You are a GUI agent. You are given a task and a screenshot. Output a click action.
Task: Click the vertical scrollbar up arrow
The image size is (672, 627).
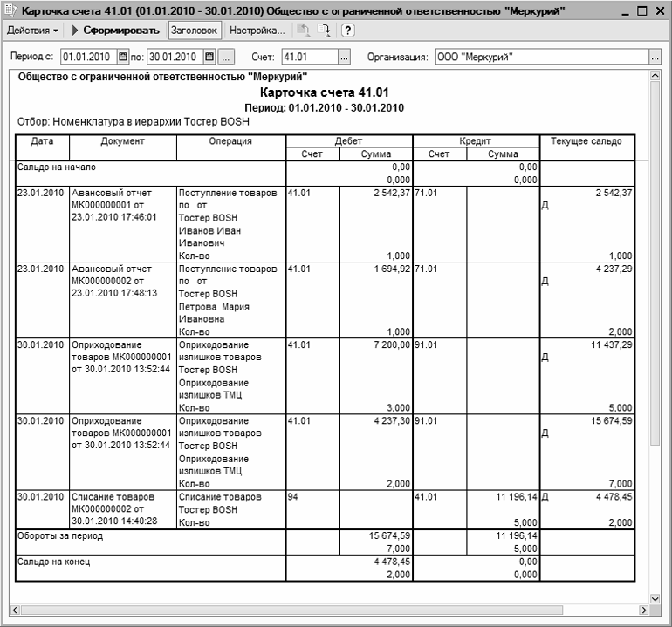(655, 76)
